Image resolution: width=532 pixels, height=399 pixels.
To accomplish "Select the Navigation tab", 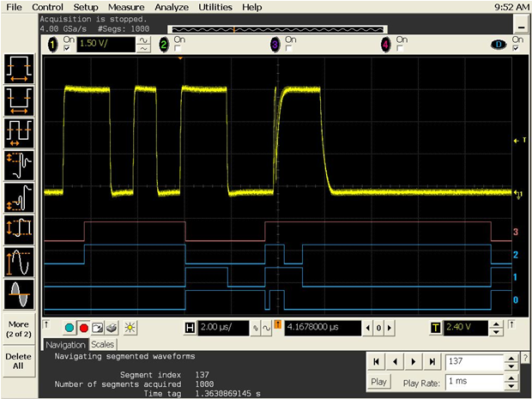I will tap(66, 345).
